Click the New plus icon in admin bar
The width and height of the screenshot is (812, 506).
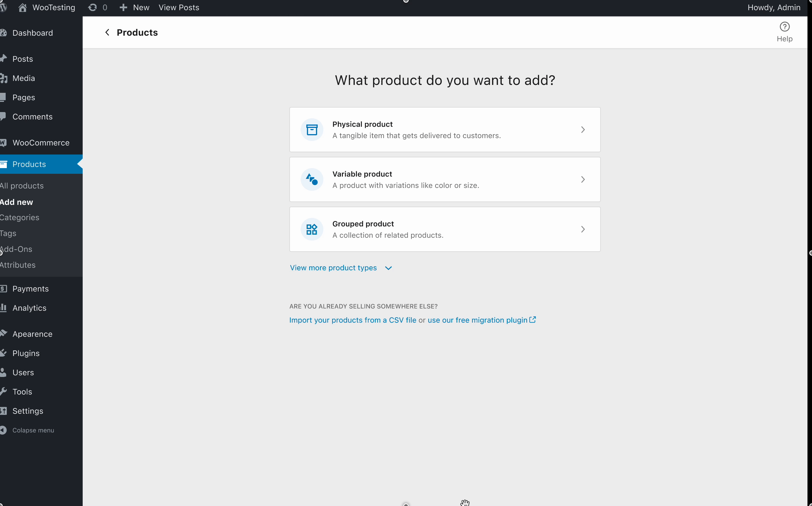coord(123,7)
